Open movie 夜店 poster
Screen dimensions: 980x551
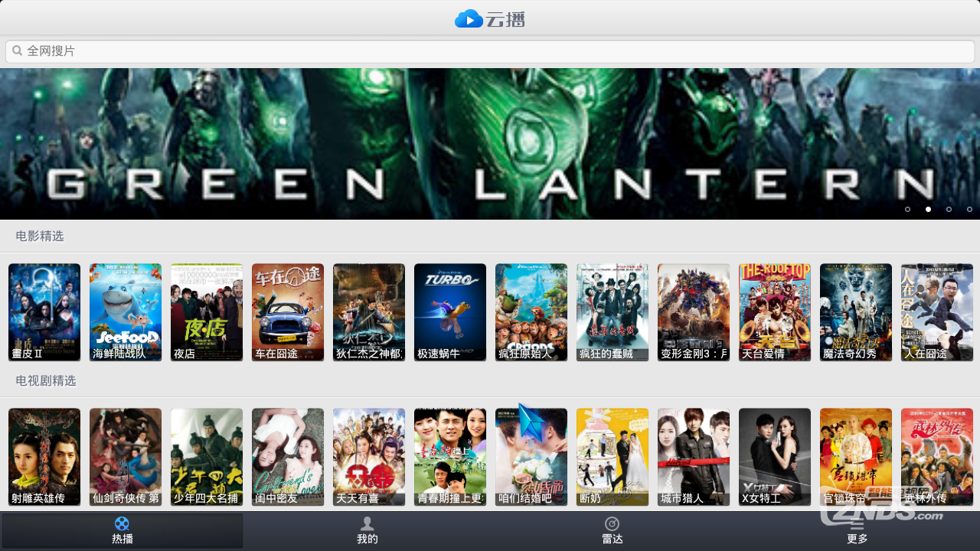pos(207,312)
